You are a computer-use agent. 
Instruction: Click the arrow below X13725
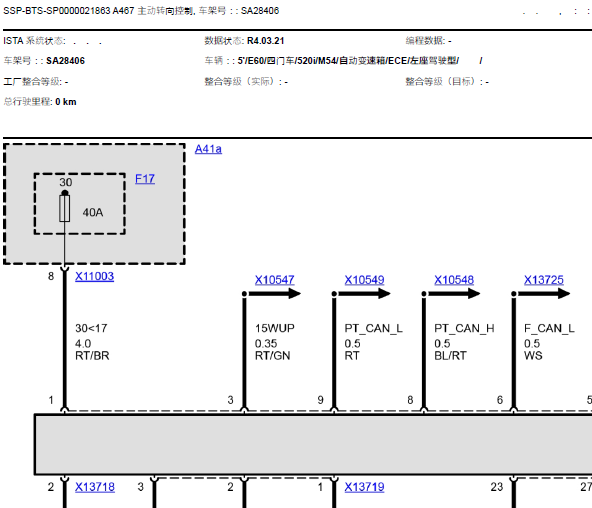click(544, 293)
